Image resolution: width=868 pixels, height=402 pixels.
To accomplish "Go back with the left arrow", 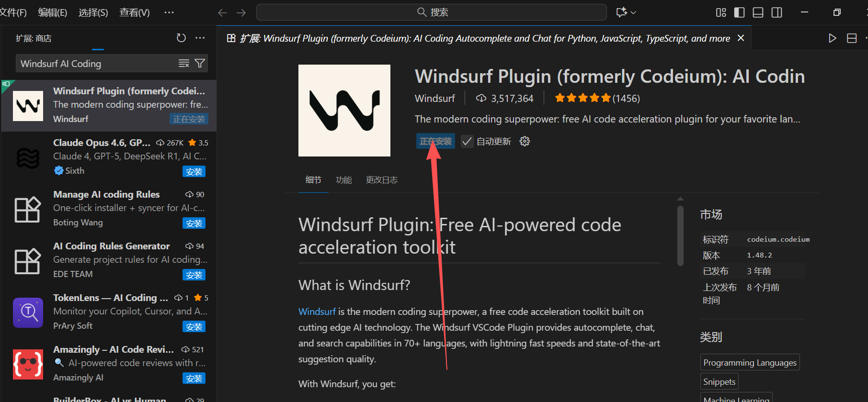I will (222, 12).
